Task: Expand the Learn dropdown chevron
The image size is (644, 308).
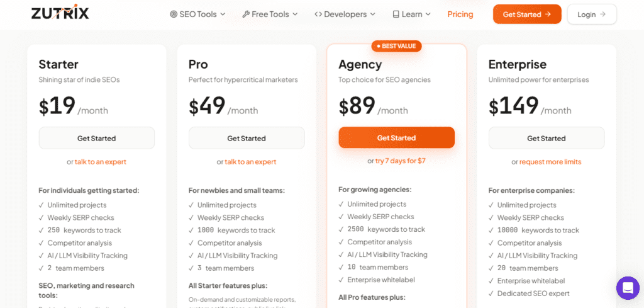Action: point(428,14)
